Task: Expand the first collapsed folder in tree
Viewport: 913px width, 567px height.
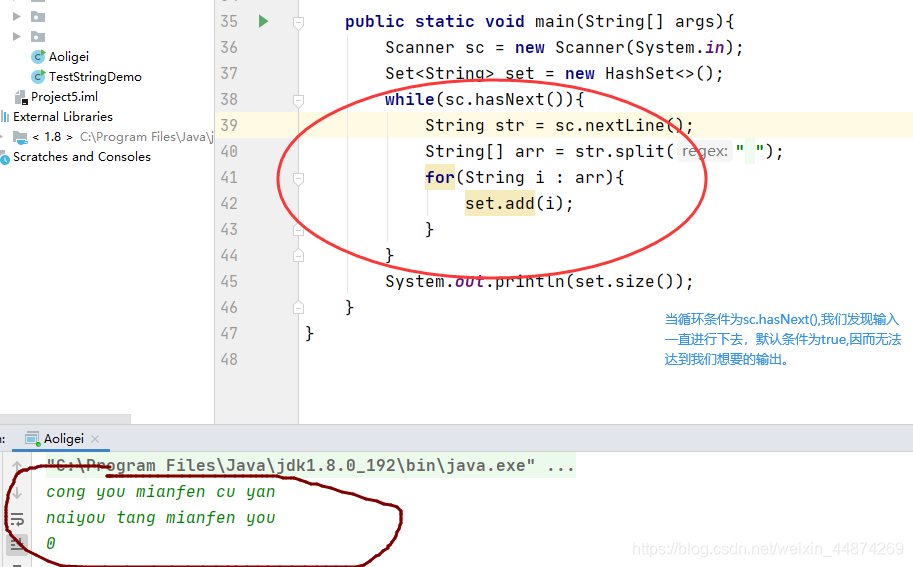Action: 17,16
